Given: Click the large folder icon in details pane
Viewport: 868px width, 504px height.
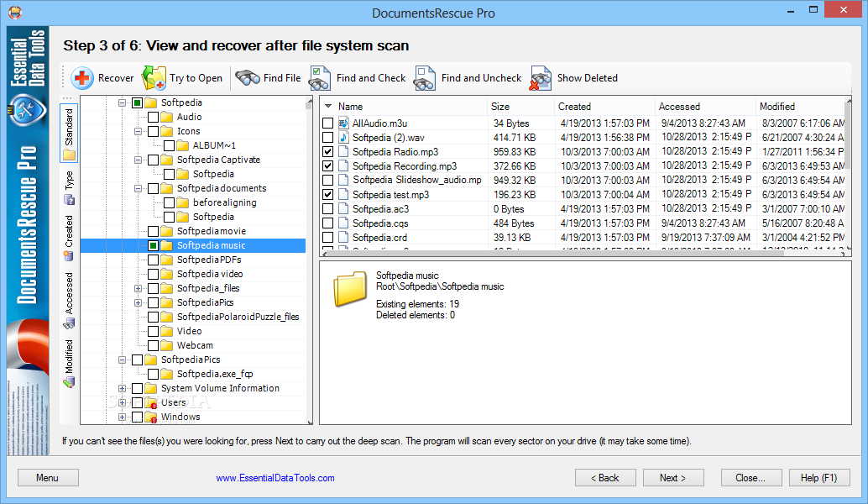Looking at the screenshot, I should point(350,289).
